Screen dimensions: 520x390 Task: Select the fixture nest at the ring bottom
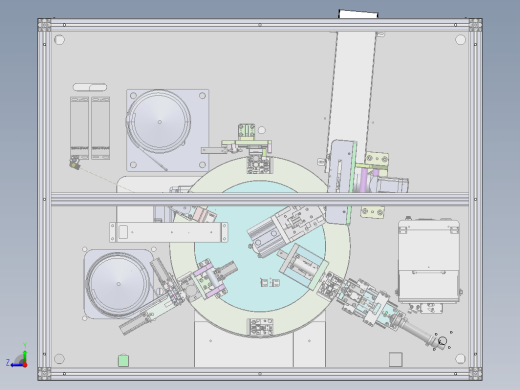point(260,327)
